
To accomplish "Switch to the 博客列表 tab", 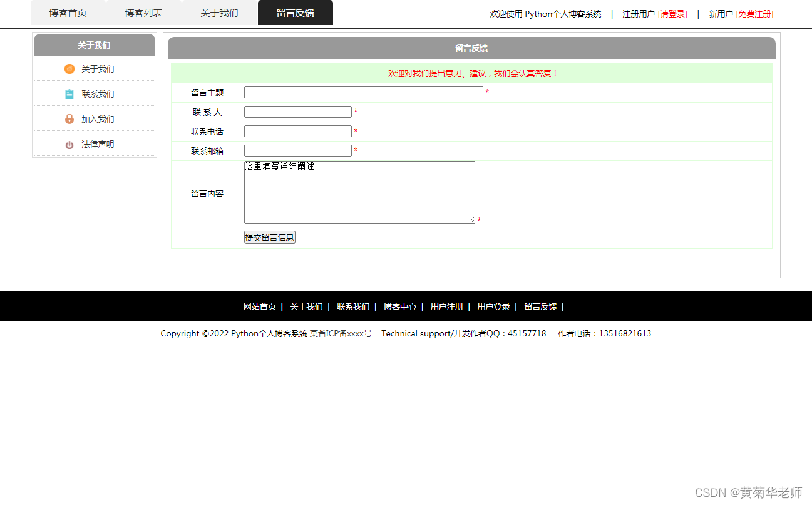I will pos(143,13).
